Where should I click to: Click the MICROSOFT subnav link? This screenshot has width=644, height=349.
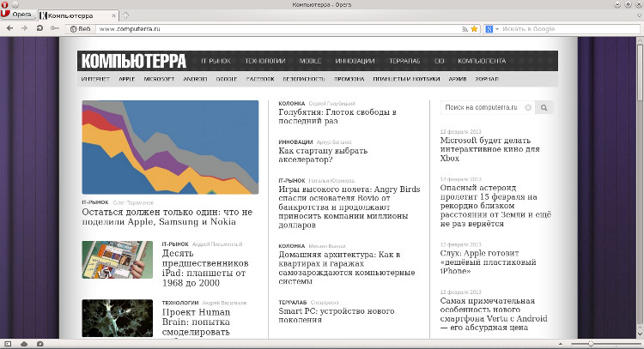point(159,79)
